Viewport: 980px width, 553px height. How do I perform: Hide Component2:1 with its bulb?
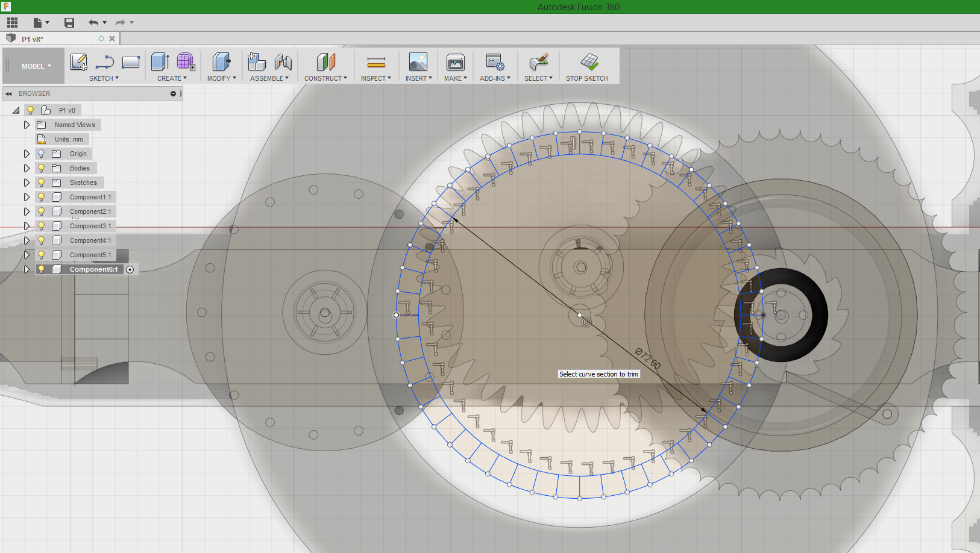(x=41, y=211)
